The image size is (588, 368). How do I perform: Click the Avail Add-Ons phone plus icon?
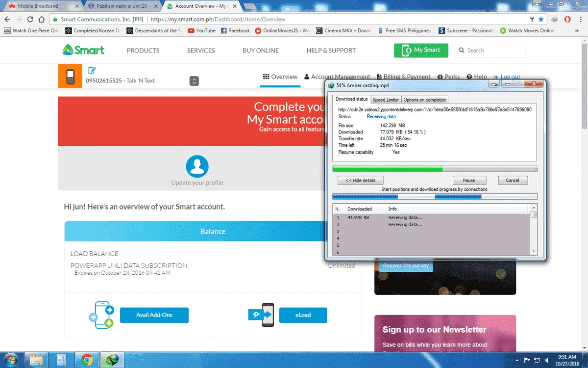tap(101, 315)
